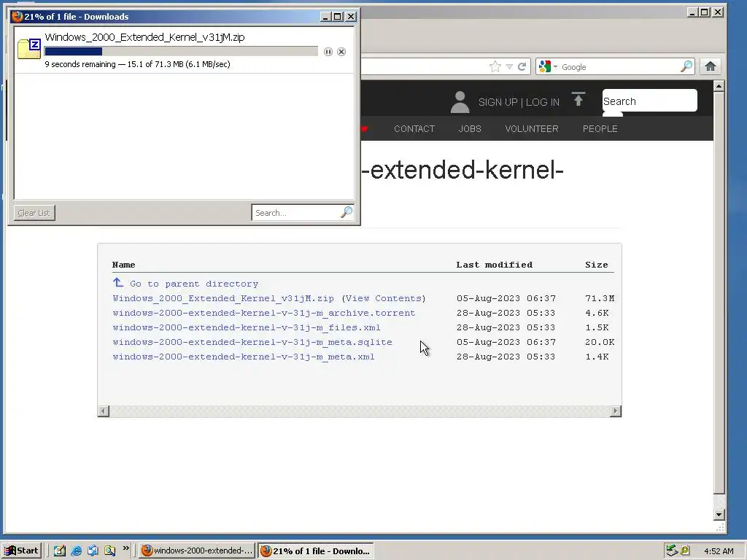Reload the page in Firefox
Image resolution: width=747 pixels, height=560 pixels.
[x=522, y=66]
